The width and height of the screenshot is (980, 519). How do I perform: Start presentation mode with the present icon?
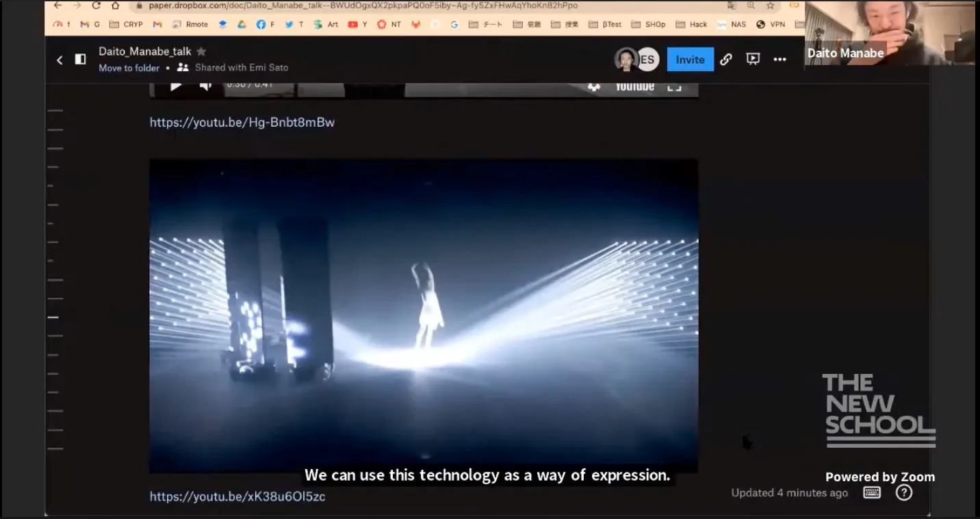[x=753, y=60]
